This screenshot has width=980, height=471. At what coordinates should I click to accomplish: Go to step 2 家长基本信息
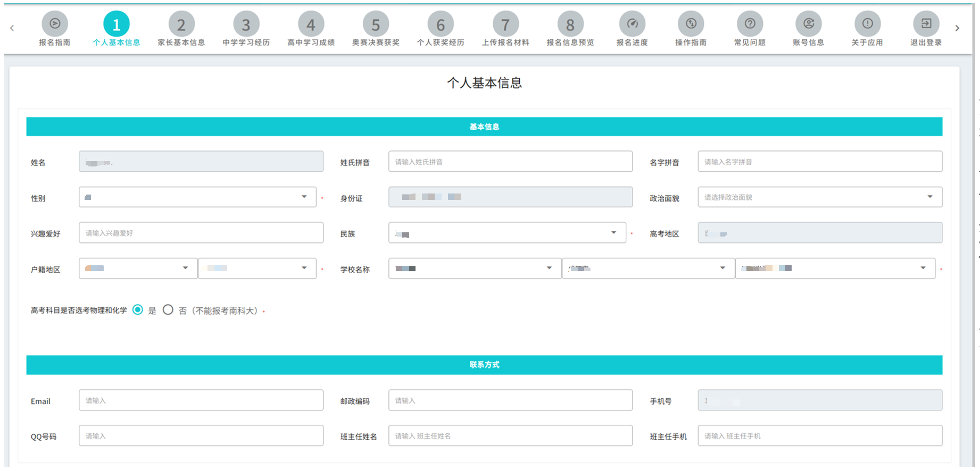181,25
